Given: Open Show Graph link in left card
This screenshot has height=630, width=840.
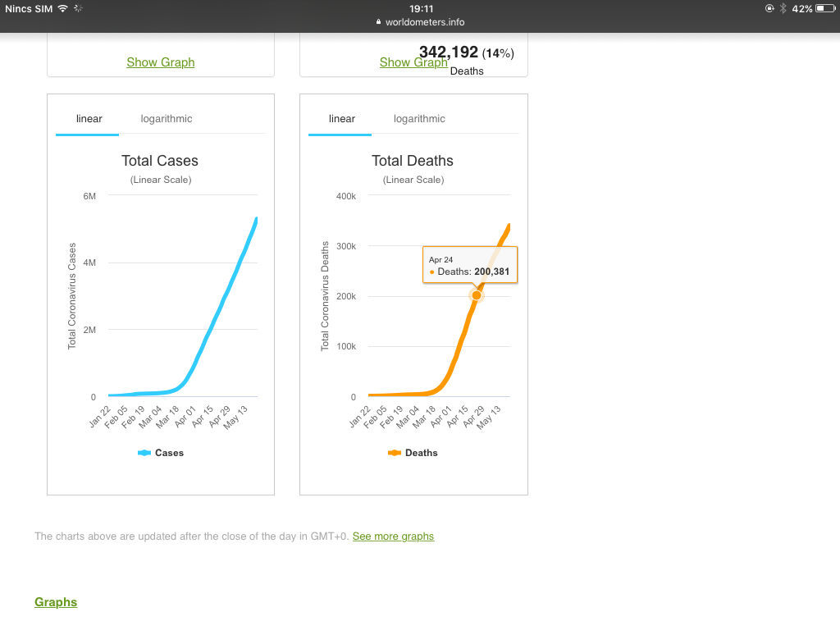Looking at the screenshot, I should click(x=161, y=62).
